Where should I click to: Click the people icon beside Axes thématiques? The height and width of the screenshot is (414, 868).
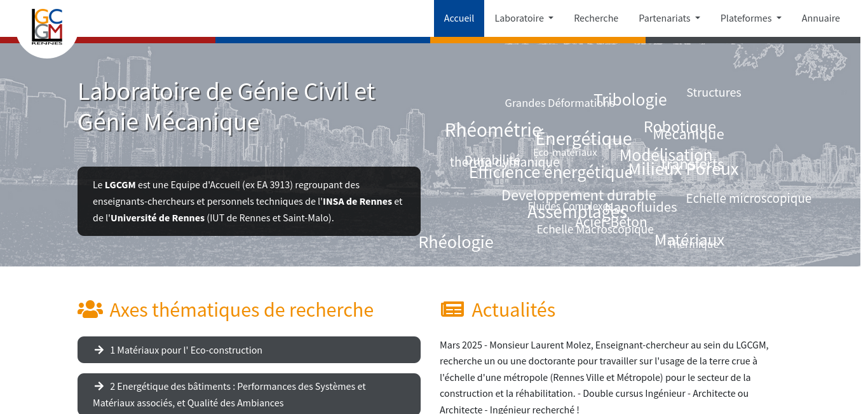[90, 310]
